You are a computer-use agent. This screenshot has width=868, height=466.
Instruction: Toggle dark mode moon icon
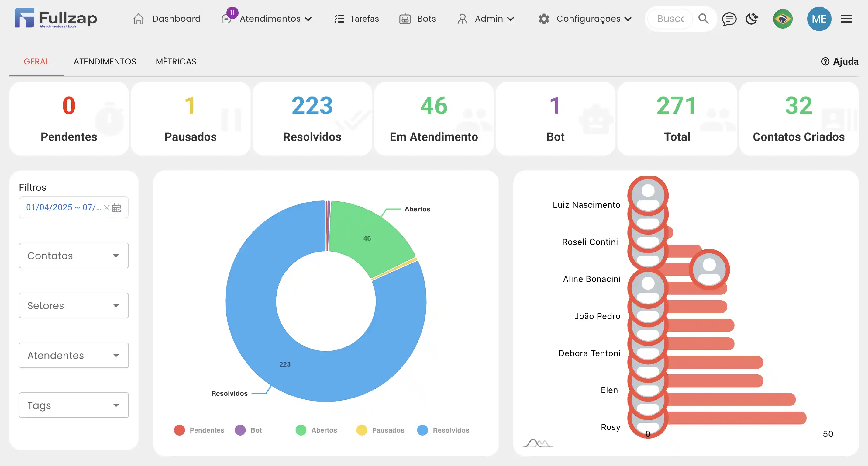pos(751,19)
